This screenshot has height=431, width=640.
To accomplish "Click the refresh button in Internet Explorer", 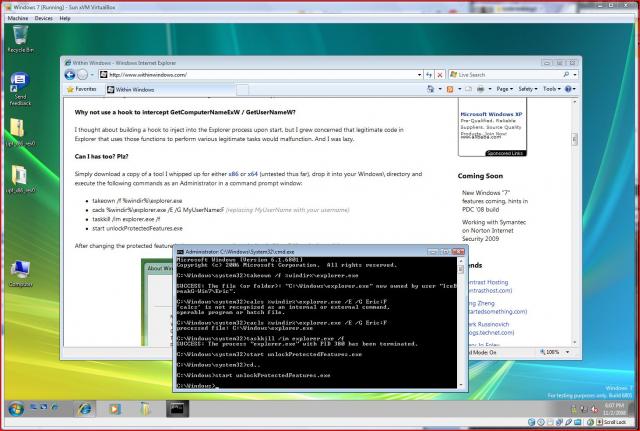I will (429, 75).
